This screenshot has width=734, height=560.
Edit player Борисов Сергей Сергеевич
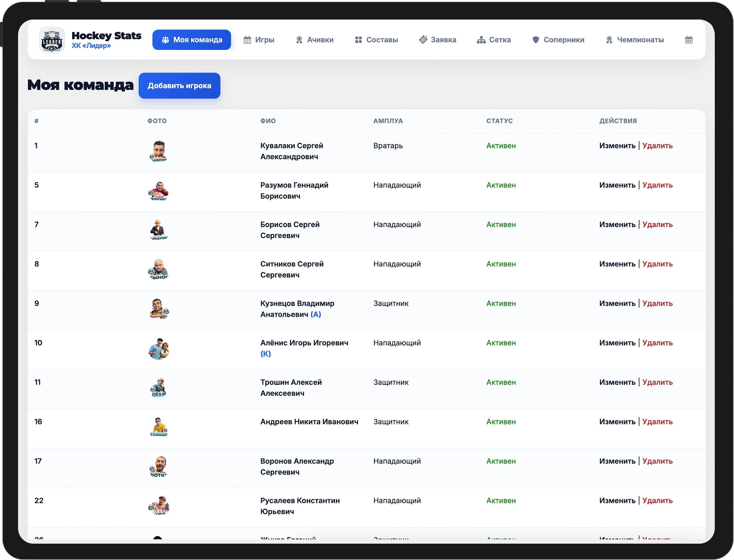pyautogui.click(x=617, y=224)
